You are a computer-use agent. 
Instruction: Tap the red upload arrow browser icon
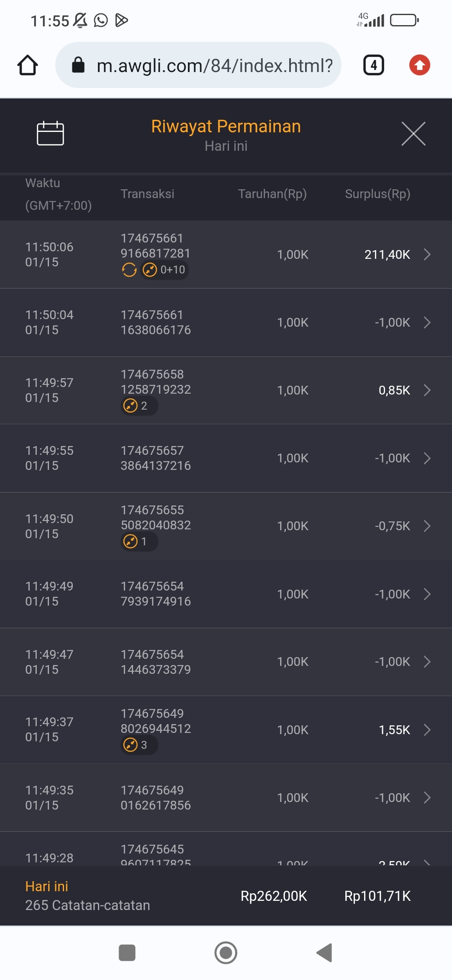tap(419, 65)
